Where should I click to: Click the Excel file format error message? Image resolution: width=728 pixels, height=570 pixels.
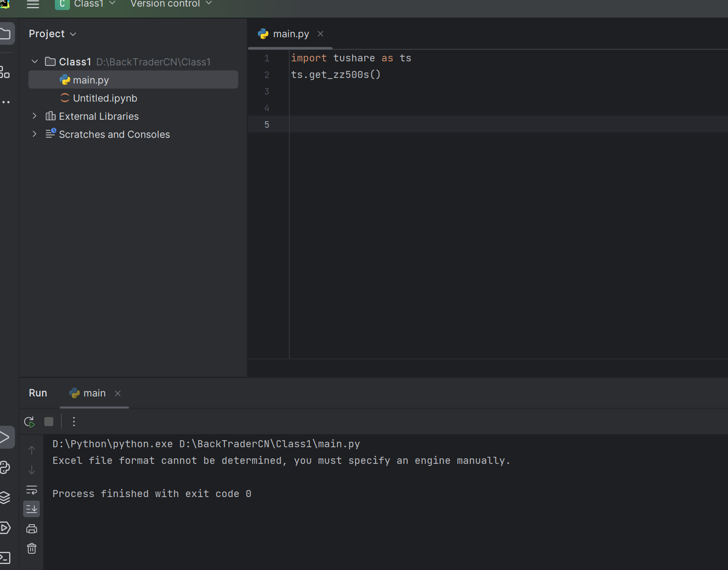281,460
